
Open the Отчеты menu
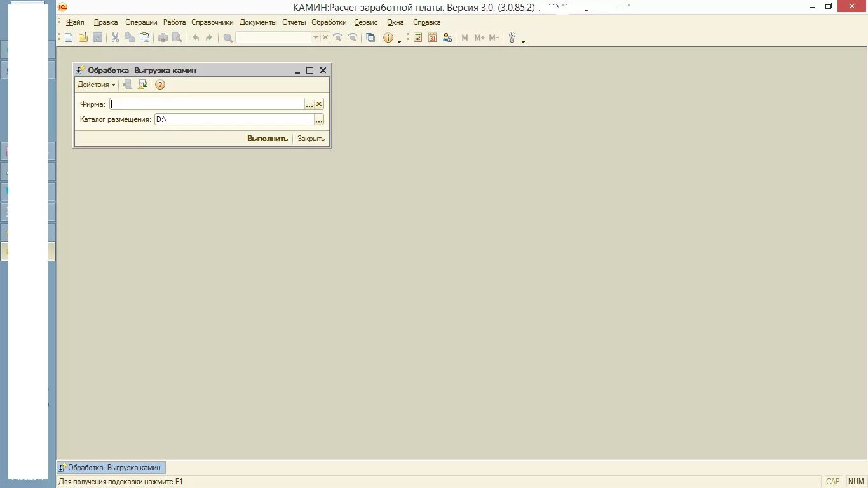(x=294, y=22)
